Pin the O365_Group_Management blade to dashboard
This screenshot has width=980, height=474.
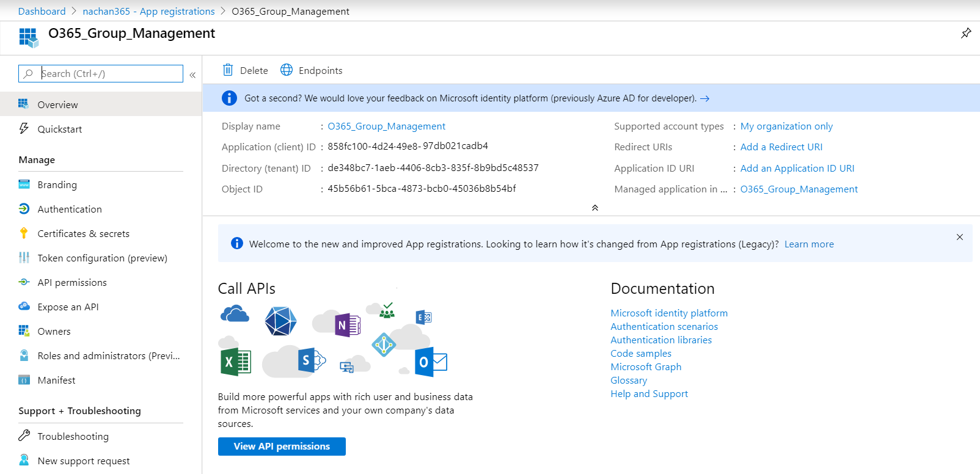point(965,33)
